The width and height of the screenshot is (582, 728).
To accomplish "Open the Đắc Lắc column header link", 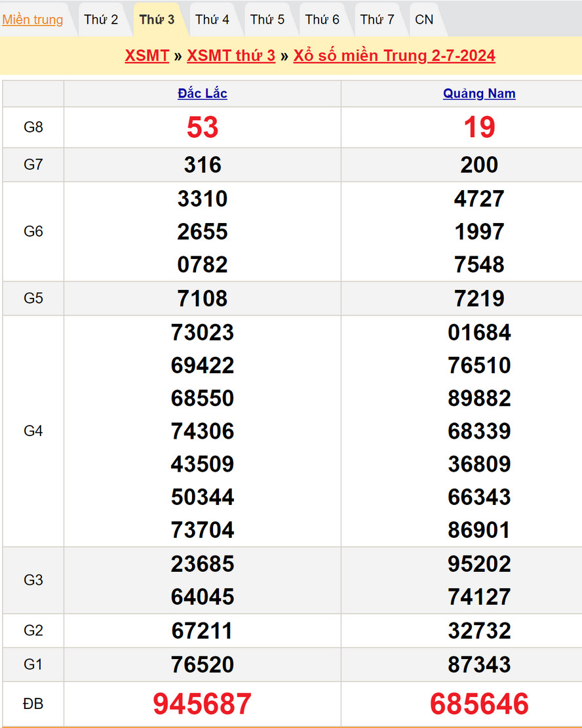I will click(203, 94).
